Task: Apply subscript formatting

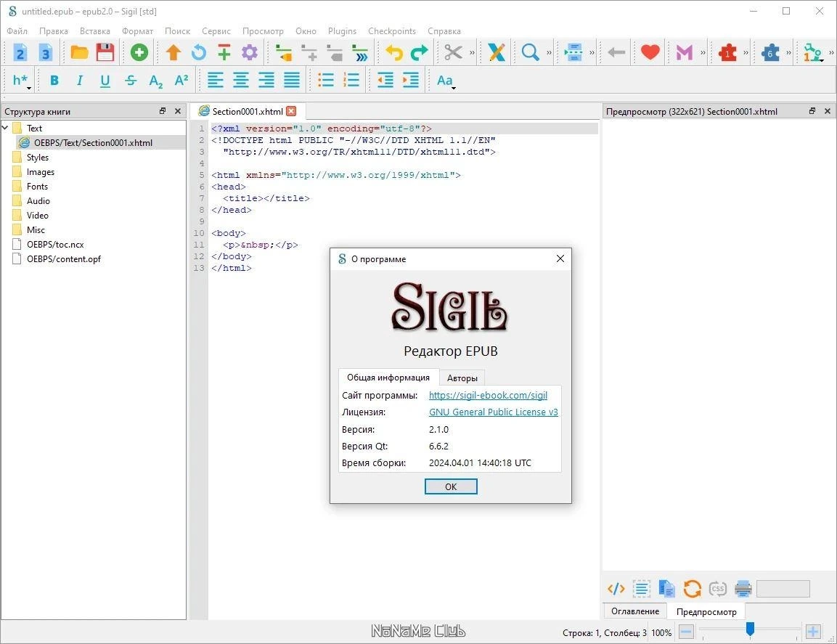Action: click(x=156, y=81)
